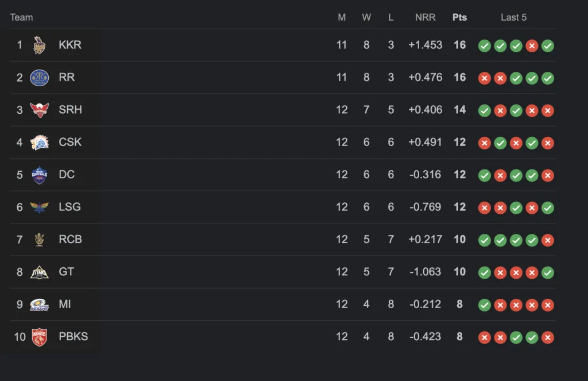Open the PBKS team name link

(x=73, y=336)
